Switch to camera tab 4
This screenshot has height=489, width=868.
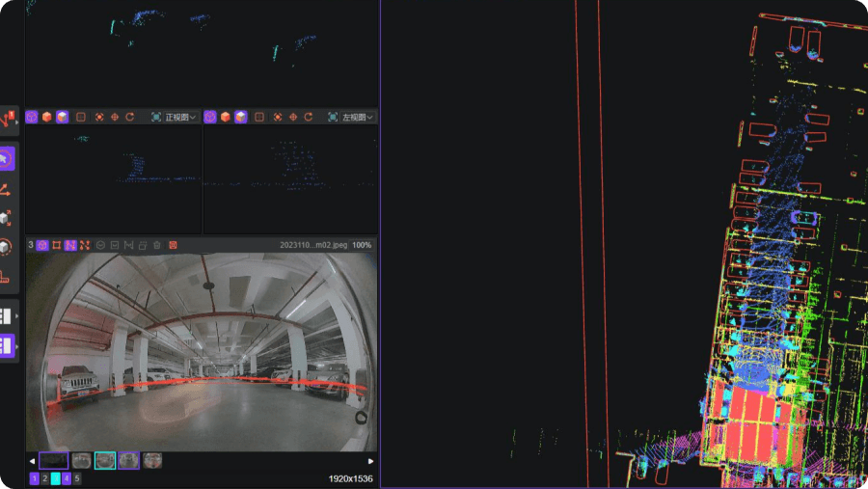coord(67,478)
